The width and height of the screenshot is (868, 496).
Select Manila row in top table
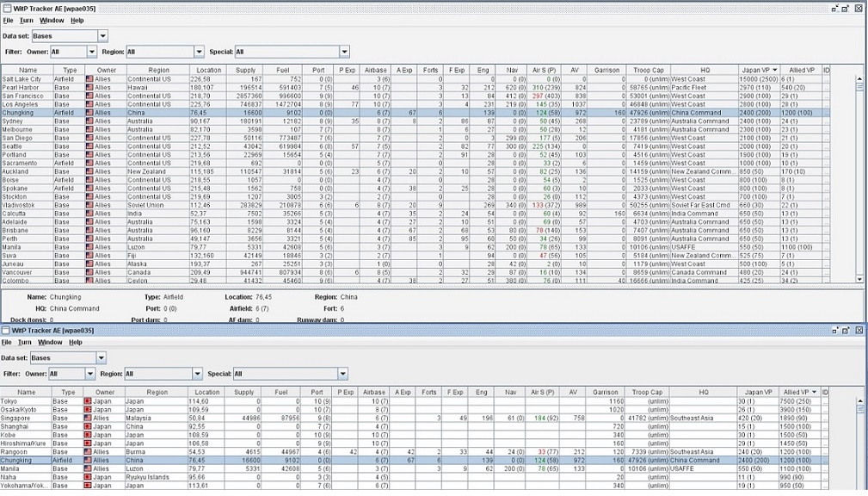[x=416, y=247]
